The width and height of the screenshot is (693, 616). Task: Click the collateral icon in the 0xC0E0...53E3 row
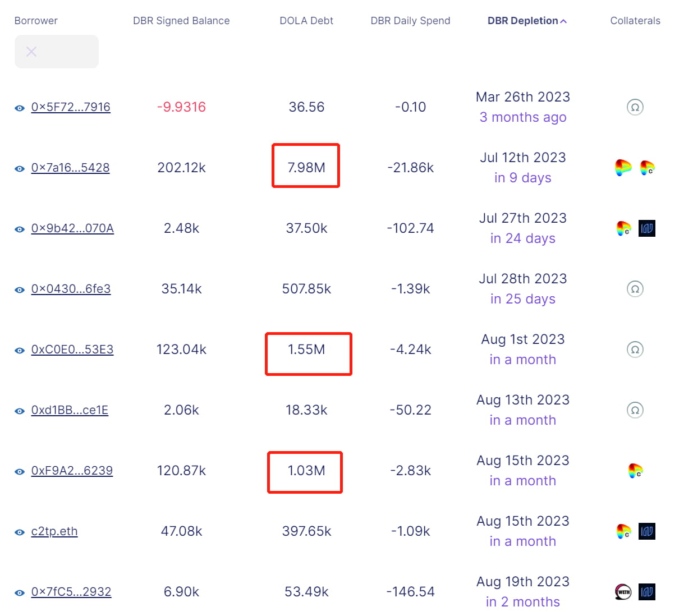pos(635,350)
